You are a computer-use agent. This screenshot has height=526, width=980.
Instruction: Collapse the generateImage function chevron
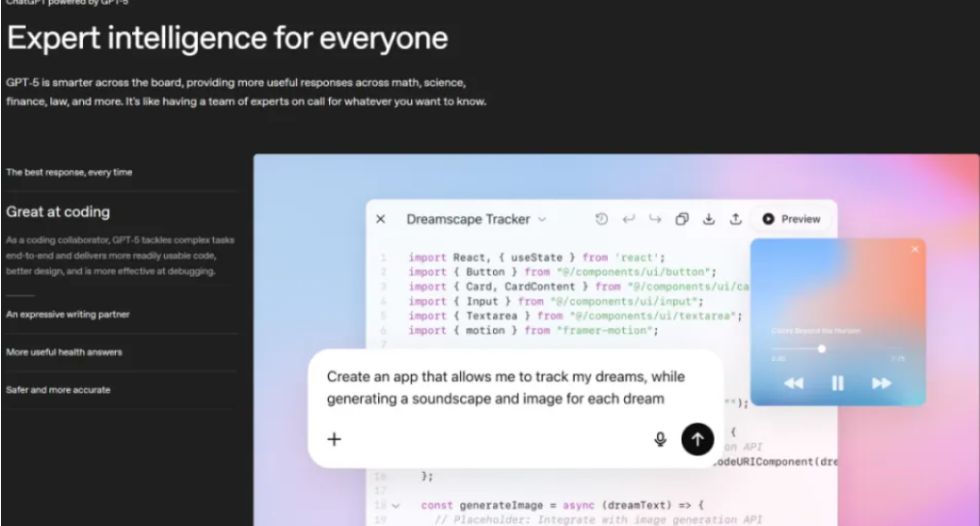point(395,506)
